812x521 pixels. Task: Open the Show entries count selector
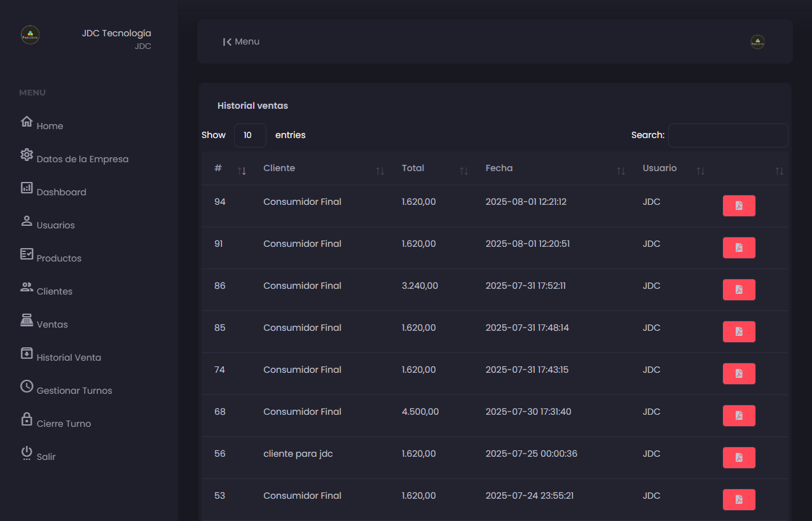pos(250,135)
